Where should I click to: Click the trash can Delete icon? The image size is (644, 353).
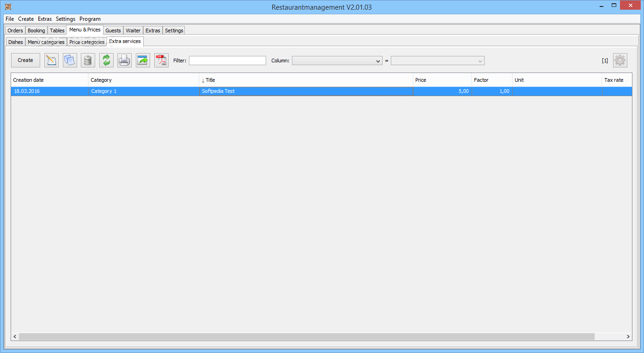(x=88, y=60)
